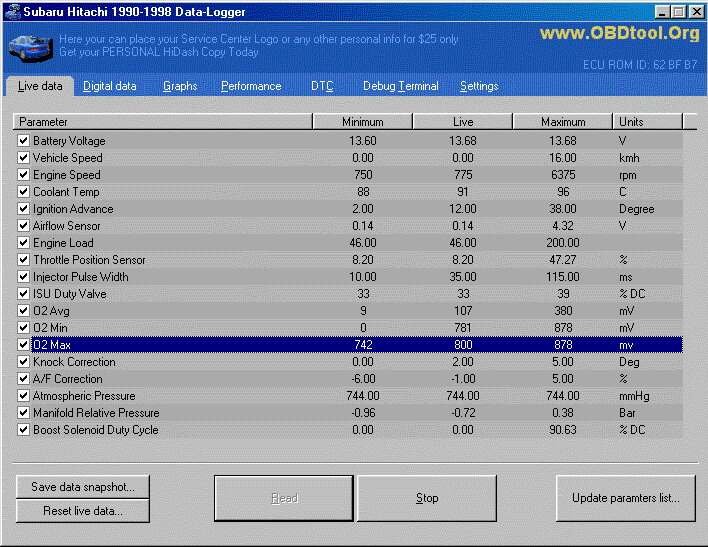
Task: Click the Maximum column header
Action: tap(563, 122)
